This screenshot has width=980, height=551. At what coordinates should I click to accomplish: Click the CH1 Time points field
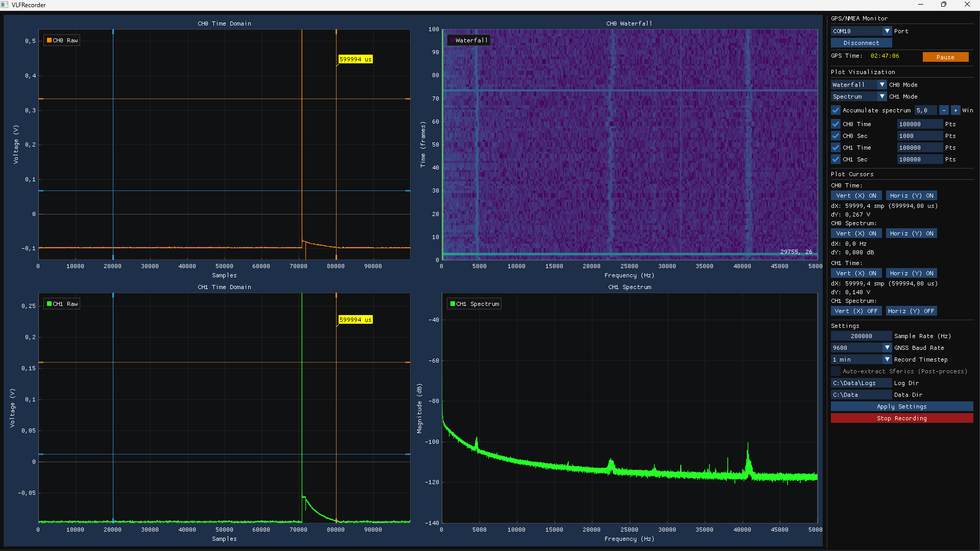pos(920,148)
